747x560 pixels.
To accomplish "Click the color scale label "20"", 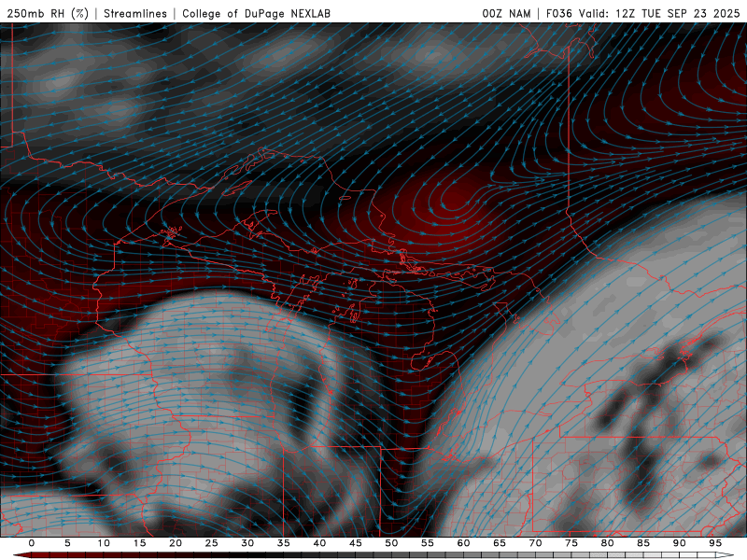I will pos(176,543).
